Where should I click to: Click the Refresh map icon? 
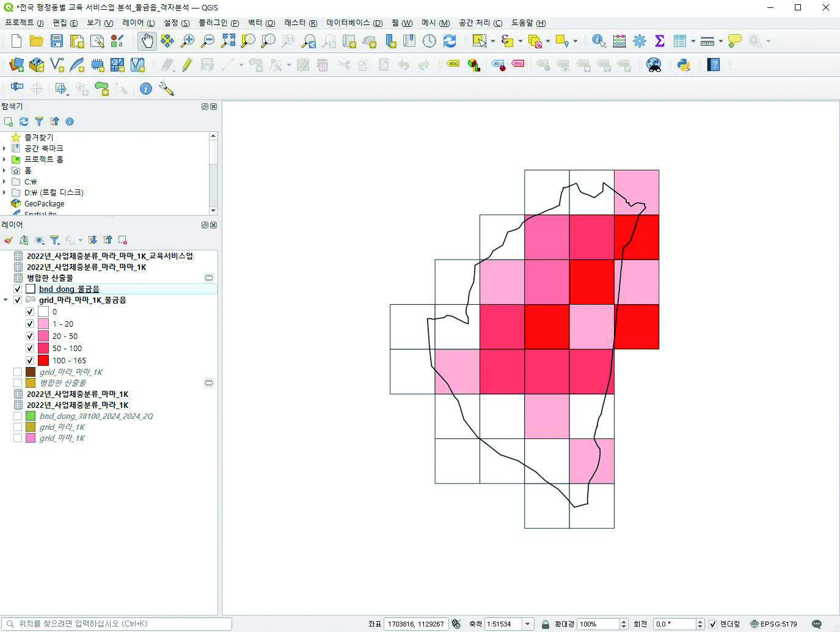pos(450,41)
